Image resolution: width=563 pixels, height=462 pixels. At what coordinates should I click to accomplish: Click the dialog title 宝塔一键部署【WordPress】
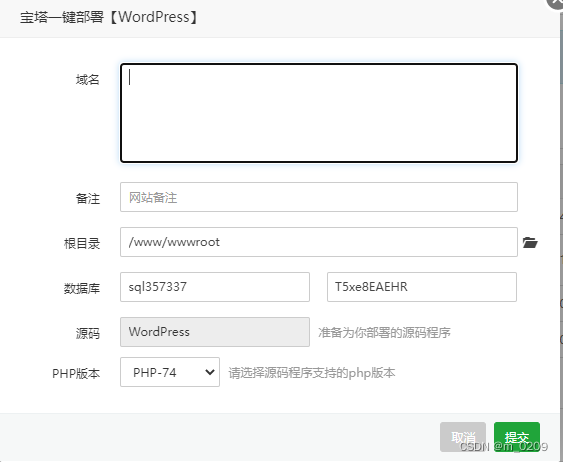109,17
